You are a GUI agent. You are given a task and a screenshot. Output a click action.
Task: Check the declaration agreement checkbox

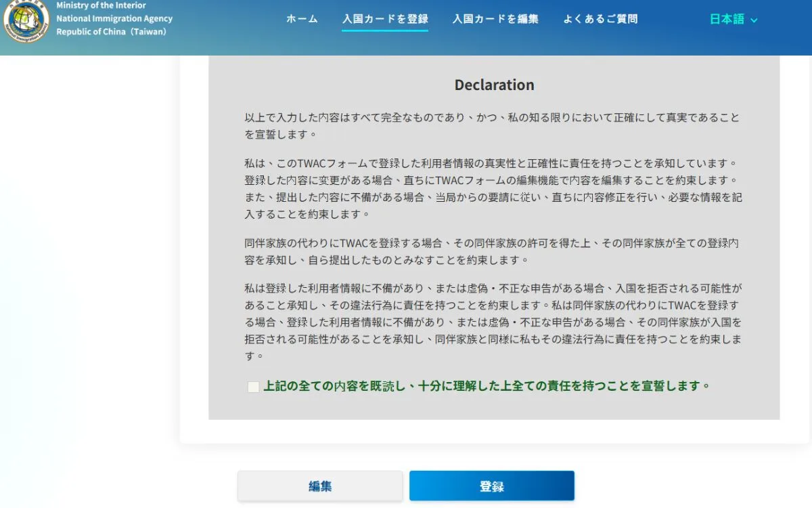click(x=253, y=387)
